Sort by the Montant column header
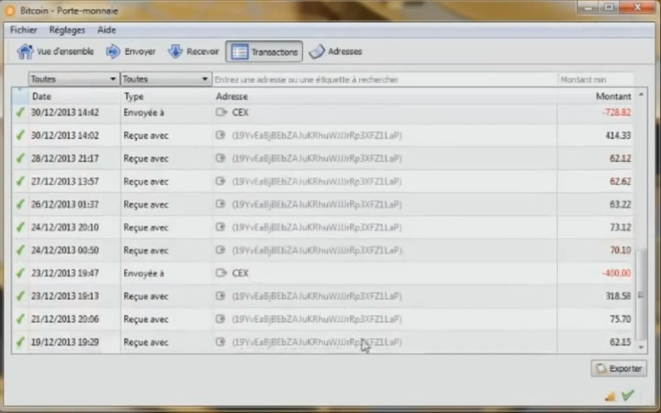Screen dimensions: 661x413 [x=595, y=97]
